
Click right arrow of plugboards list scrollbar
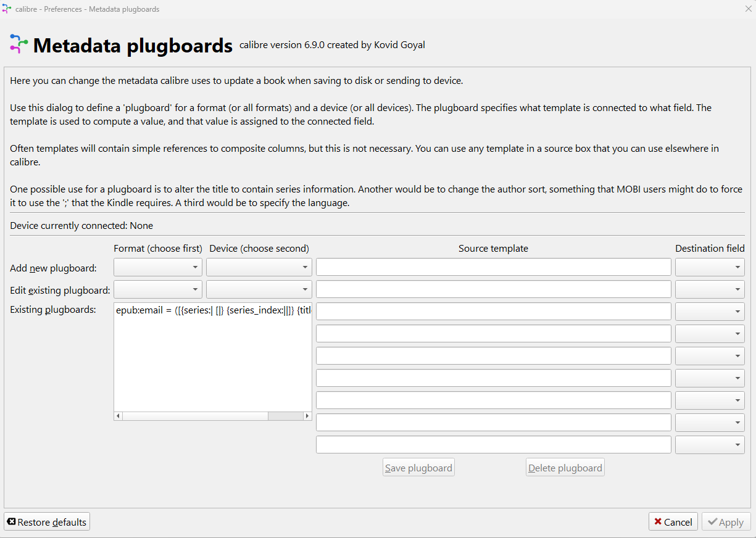click(307, 416)
